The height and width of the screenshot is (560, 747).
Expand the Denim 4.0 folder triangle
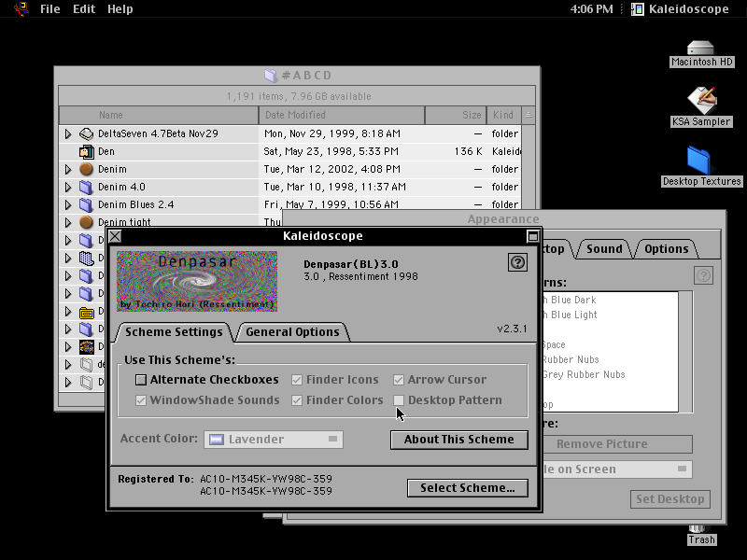[68, 187]
